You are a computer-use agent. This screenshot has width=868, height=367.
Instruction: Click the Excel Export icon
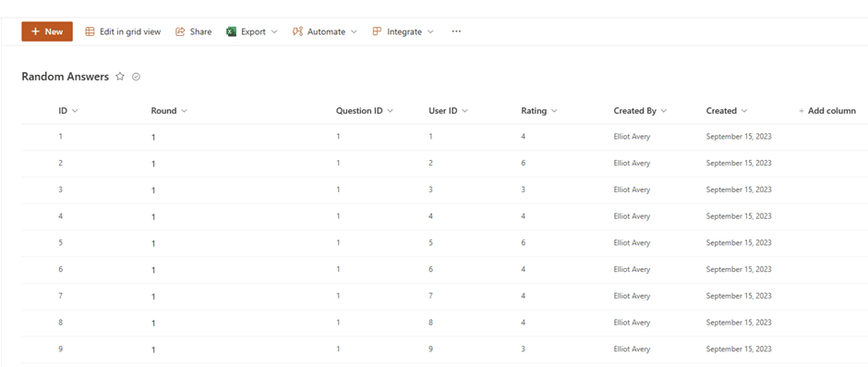click(232, 31)
